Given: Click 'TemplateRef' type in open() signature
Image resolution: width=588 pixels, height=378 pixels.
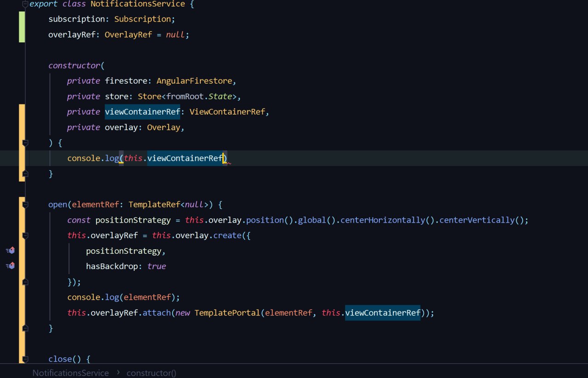Looking at the screenshot, I should (x=154, y=204).
